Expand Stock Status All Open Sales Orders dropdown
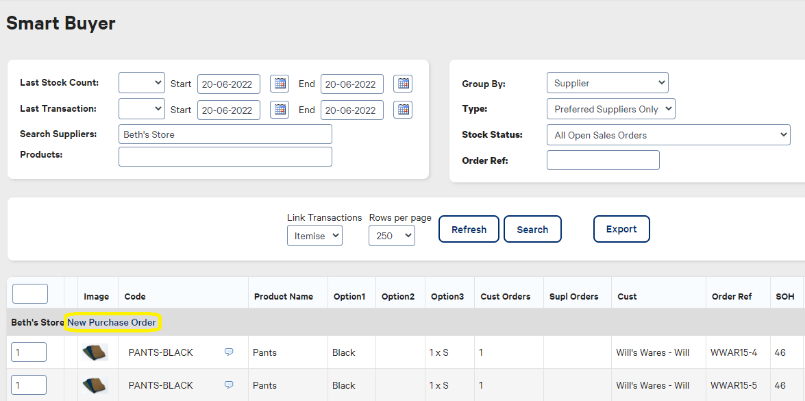Screen dimensions: 805x401 coord(668,135)
